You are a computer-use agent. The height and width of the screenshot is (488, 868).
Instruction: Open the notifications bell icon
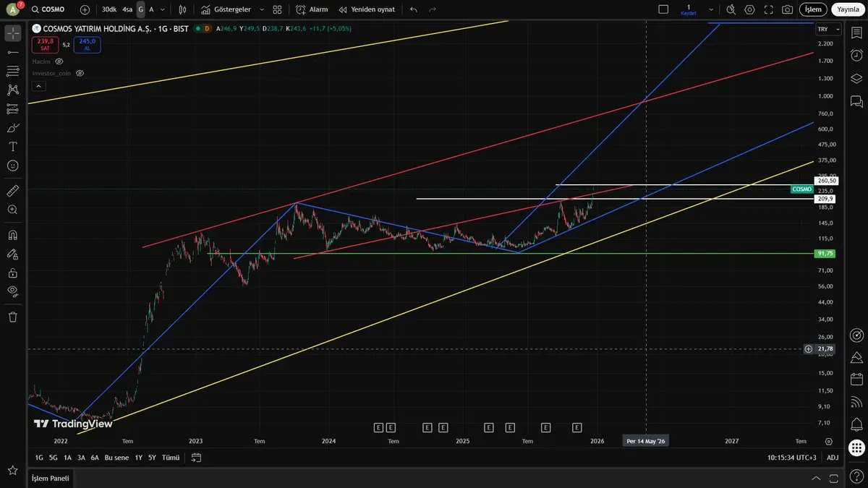click(x=856, y=424)
